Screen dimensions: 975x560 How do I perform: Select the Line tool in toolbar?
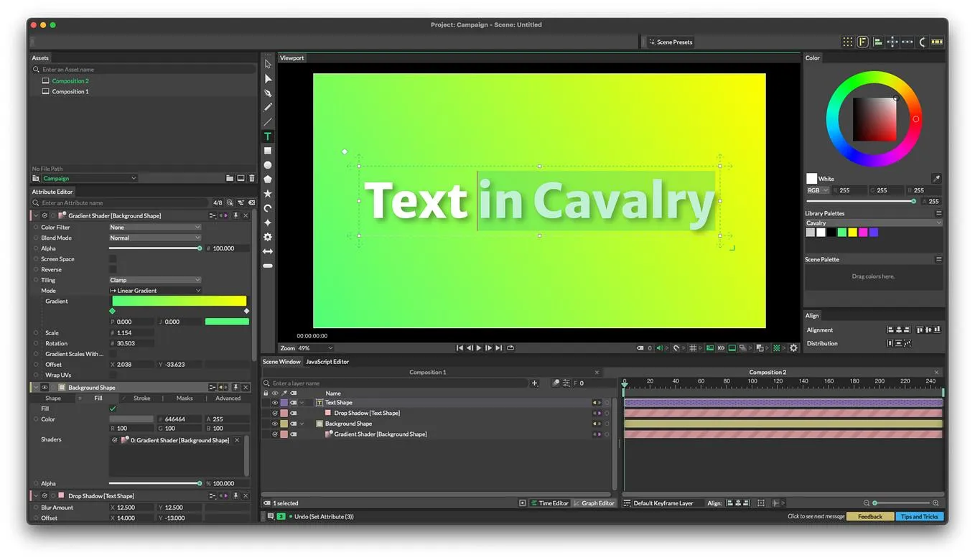[268, 122]
